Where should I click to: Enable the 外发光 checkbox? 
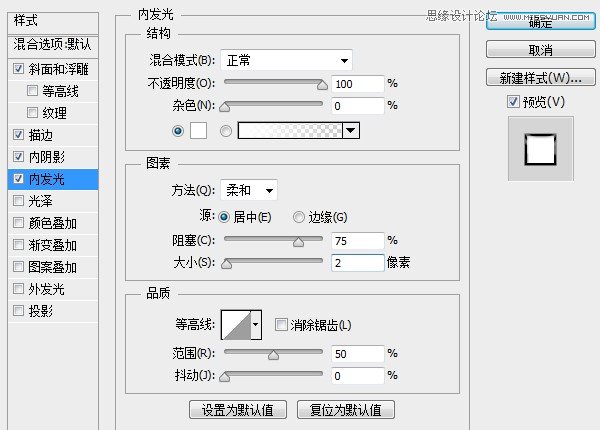(18, 288)
